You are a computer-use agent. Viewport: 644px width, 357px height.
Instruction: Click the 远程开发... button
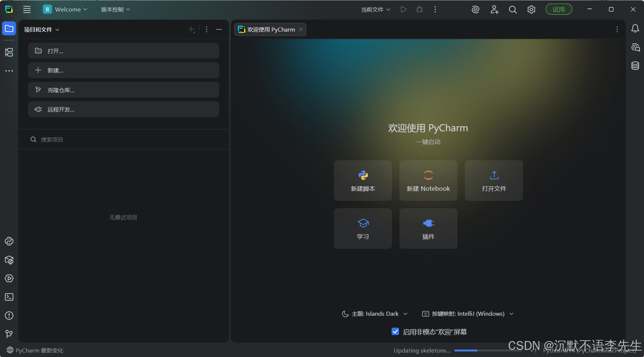124,109
